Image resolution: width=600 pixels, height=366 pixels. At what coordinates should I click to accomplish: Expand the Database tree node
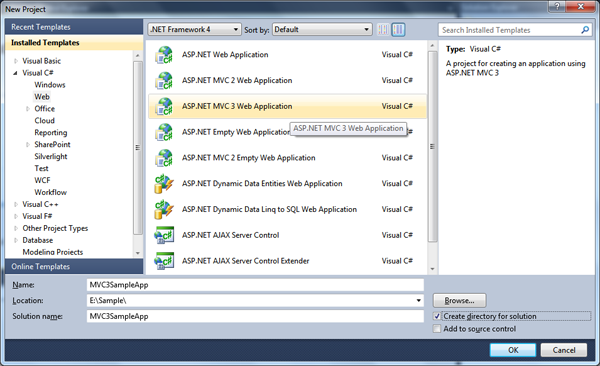pos(16,240)
